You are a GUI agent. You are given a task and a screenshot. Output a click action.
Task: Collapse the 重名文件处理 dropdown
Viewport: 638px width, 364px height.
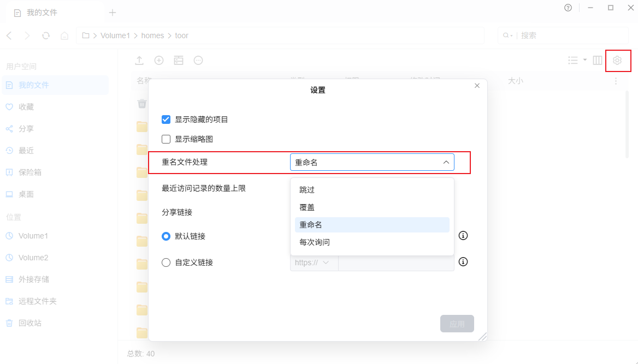372,162
